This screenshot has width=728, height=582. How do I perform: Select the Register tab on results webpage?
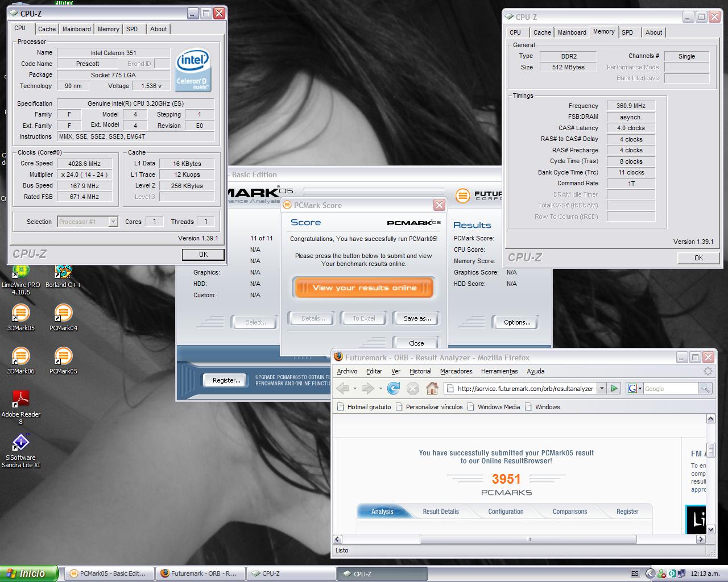(x=627, y=512)
